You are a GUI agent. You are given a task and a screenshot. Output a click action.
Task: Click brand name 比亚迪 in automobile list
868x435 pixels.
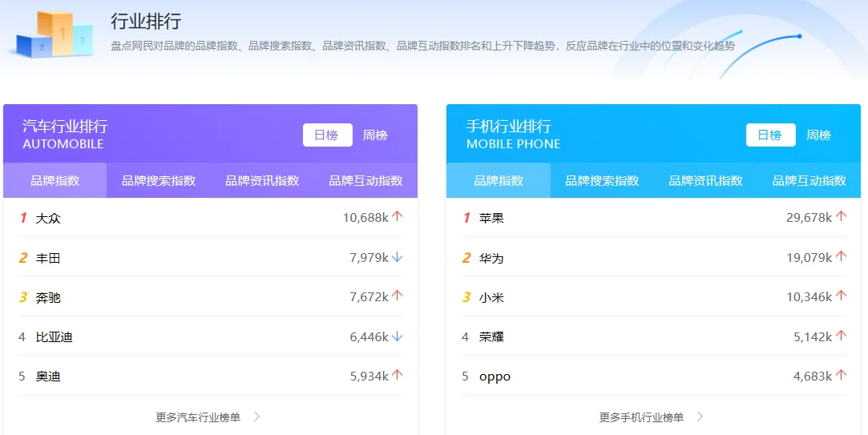(x=55, y=336)
